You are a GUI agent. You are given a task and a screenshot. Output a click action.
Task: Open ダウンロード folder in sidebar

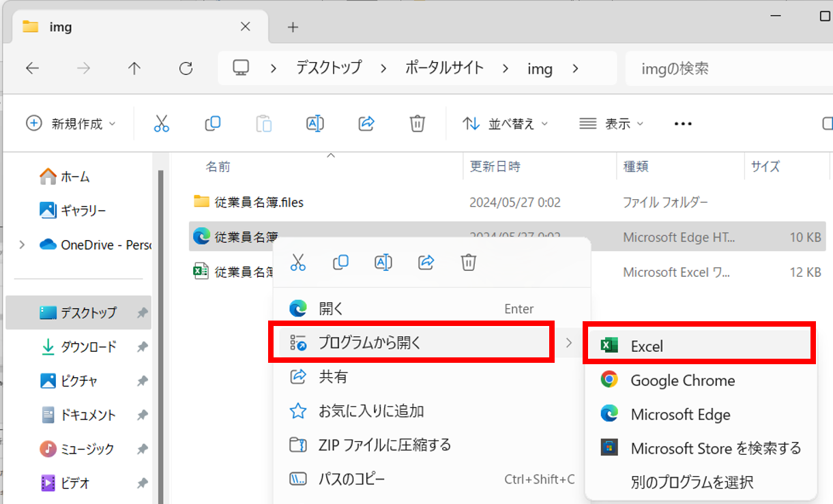[88, 347]
